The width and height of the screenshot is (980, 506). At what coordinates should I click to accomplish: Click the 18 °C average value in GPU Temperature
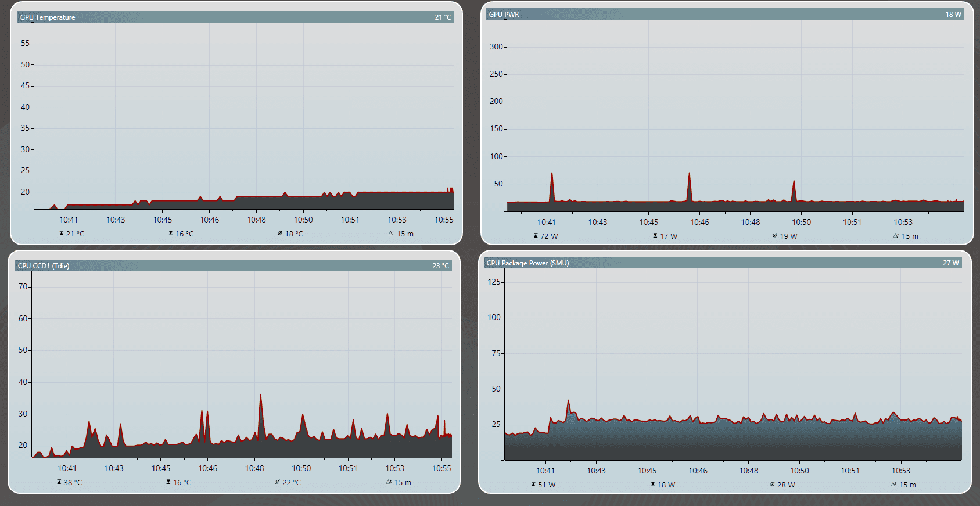294,234
